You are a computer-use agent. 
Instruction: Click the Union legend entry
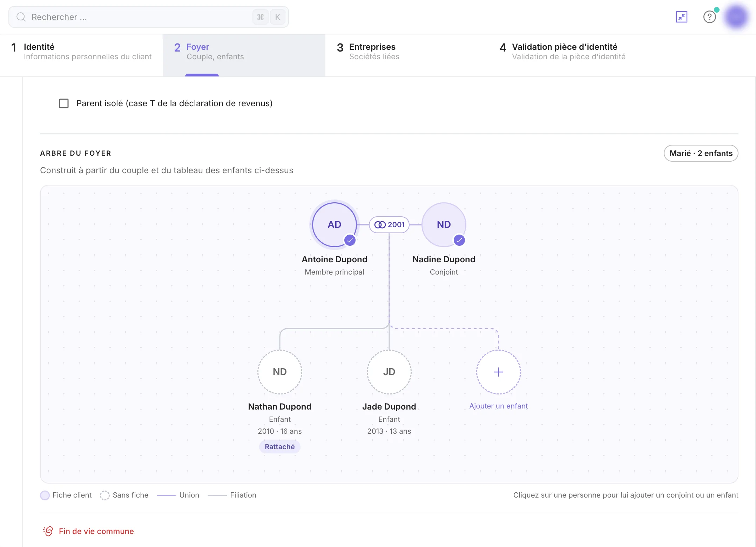click(178, 495)
